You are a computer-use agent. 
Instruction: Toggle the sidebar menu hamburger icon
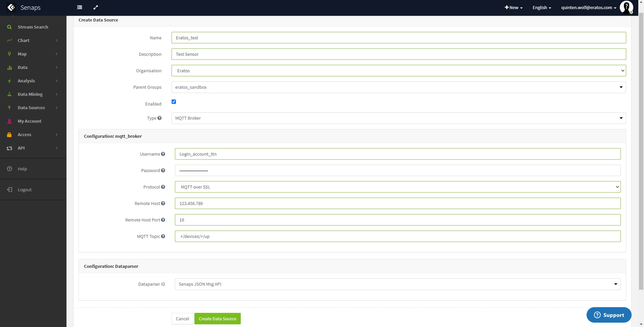point(80,7)
